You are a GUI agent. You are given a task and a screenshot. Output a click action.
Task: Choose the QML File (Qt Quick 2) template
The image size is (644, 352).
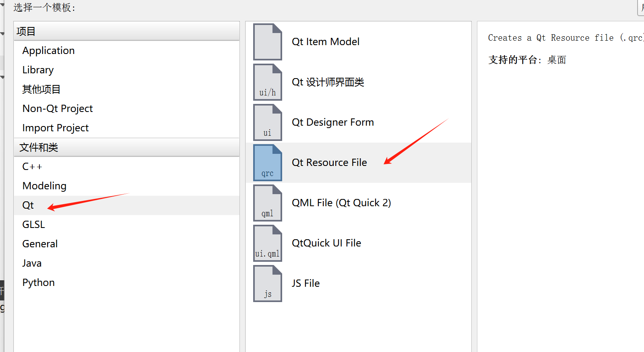(358, 203)
